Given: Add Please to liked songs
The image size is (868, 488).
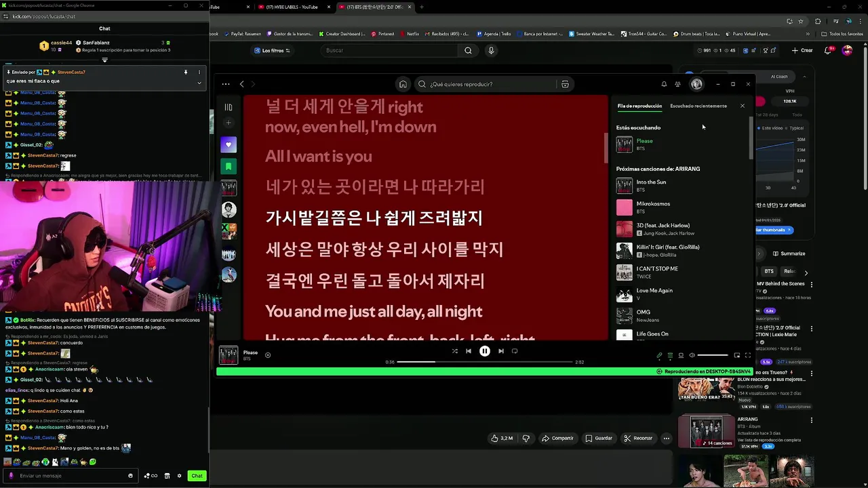Looking at the screenshot, I should coord(268,355).
